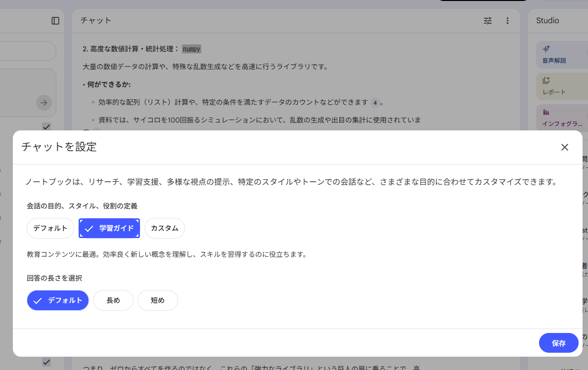Screen dimensions: 588x370
Task: Toggle the bottom source checkbox
Action: [x=46, y=362]
